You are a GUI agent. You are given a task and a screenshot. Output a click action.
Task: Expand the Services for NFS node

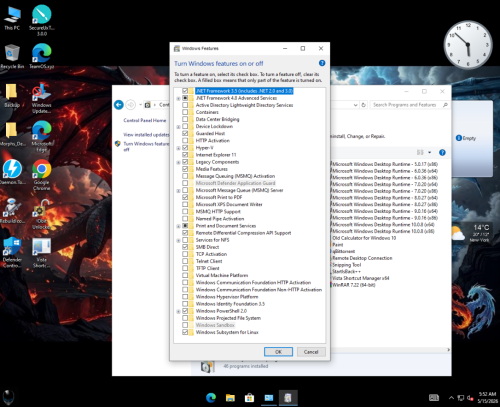(178, 240)
